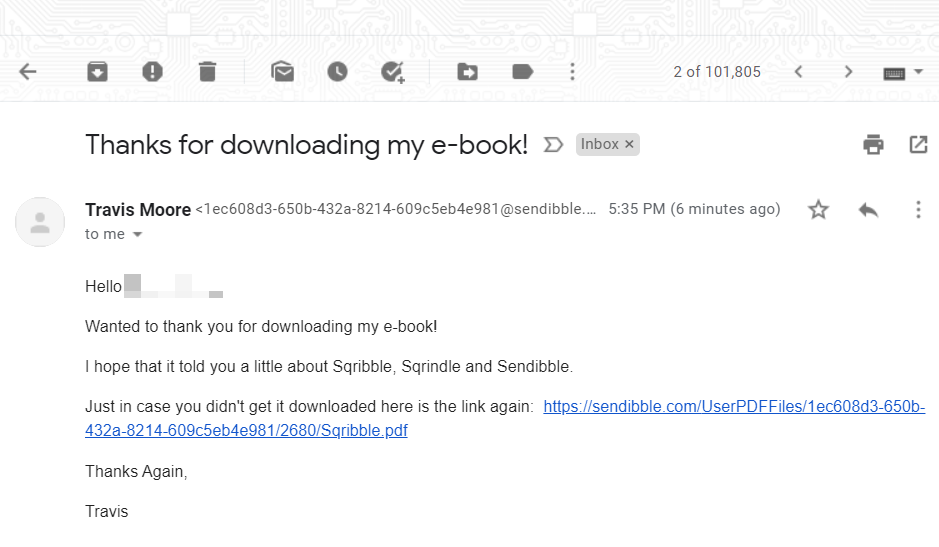
Task: Snooze this email with clock icon
Action: coord(337,72)
